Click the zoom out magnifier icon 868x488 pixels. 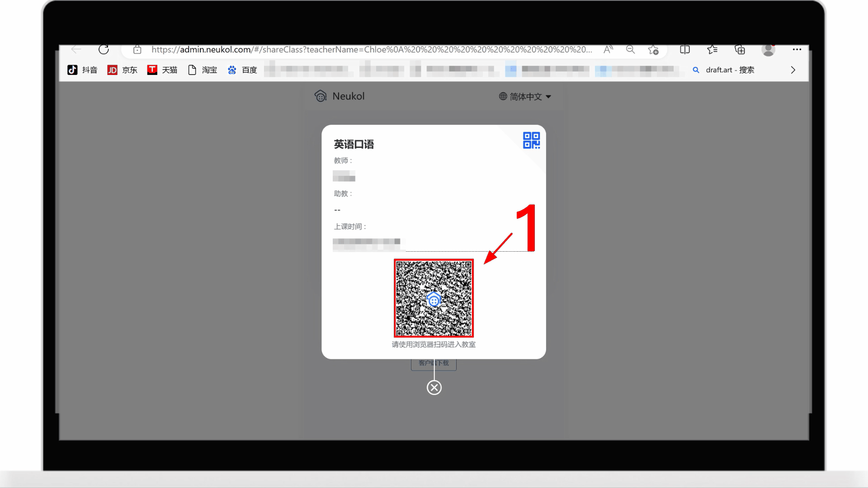pyautogui.click(x=630, y=50)
